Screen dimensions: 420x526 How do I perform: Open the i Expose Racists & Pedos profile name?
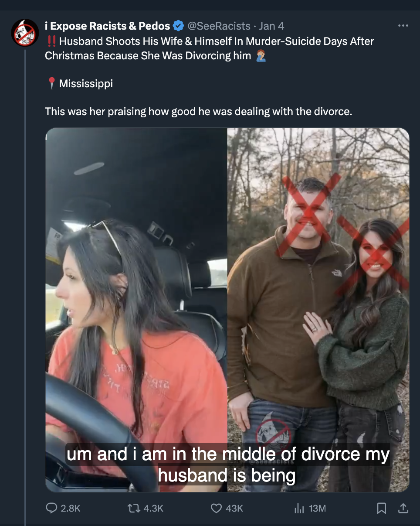pyautogui.click(x=107, y=26)
